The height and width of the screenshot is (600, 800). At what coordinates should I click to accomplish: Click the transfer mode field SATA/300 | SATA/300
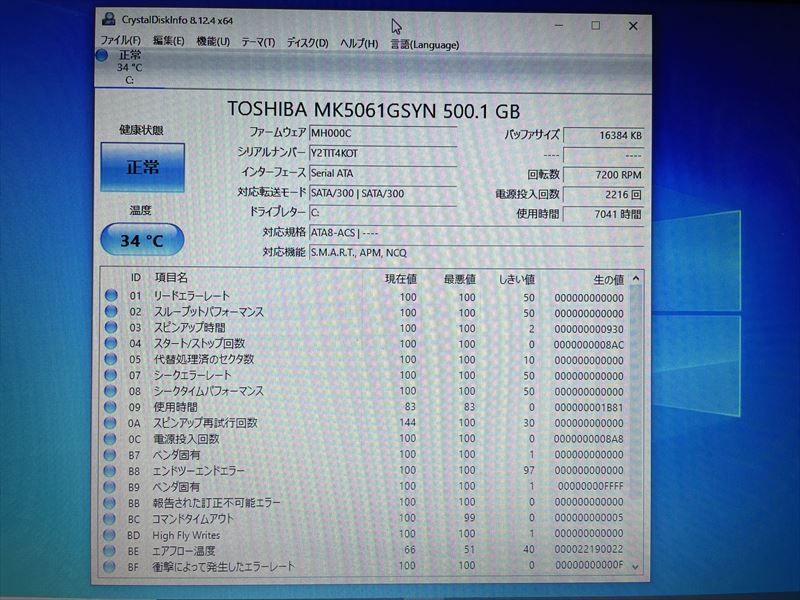coord(383,193)
